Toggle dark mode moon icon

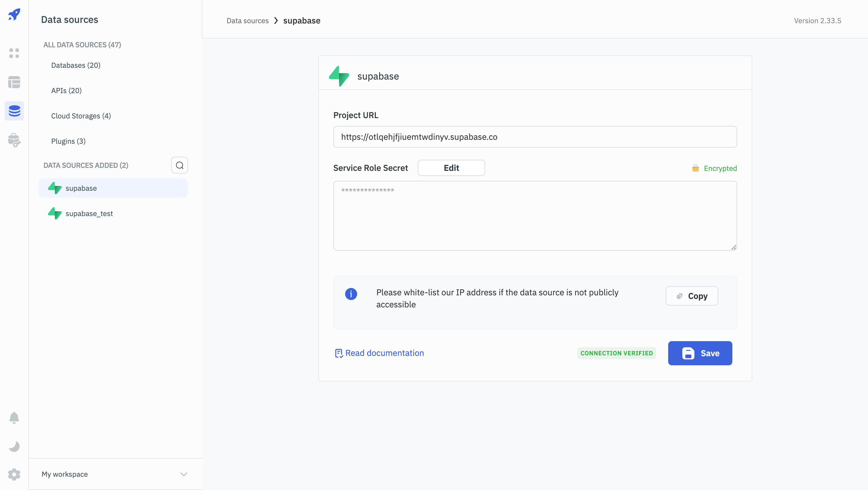(14, 446)
